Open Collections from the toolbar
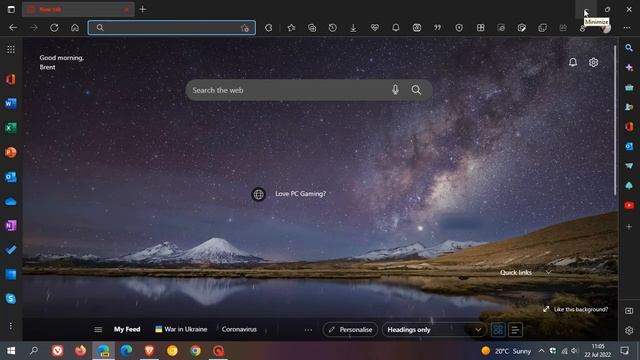640x360 pixels. pyautogui.click(x=312, y=28)
